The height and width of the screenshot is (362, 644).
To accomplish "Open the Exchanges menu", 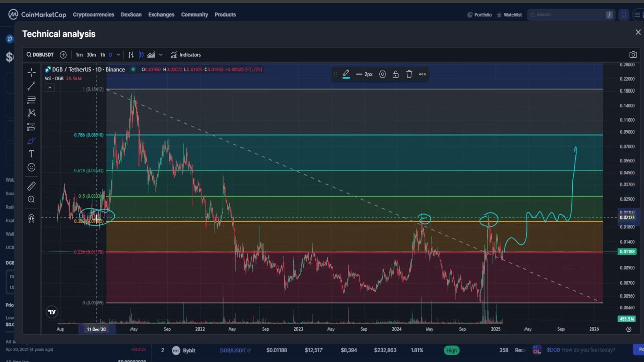I will tap(162, 15).
